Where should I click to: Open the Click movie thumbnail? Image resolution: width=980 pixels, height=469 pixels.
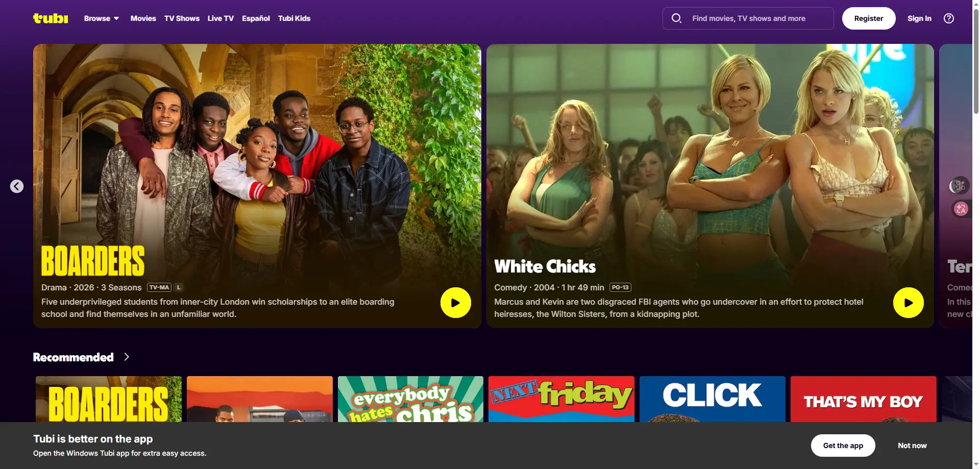click(712, 399)
